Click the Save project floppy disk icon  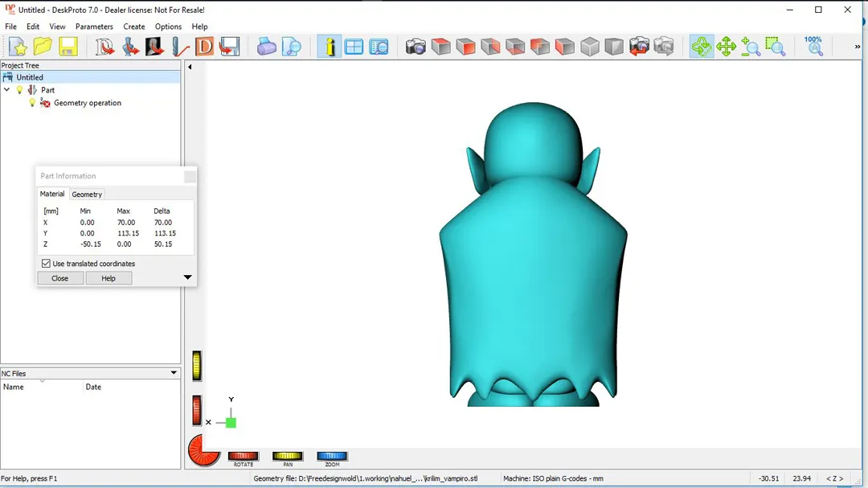tap(68, 47)
